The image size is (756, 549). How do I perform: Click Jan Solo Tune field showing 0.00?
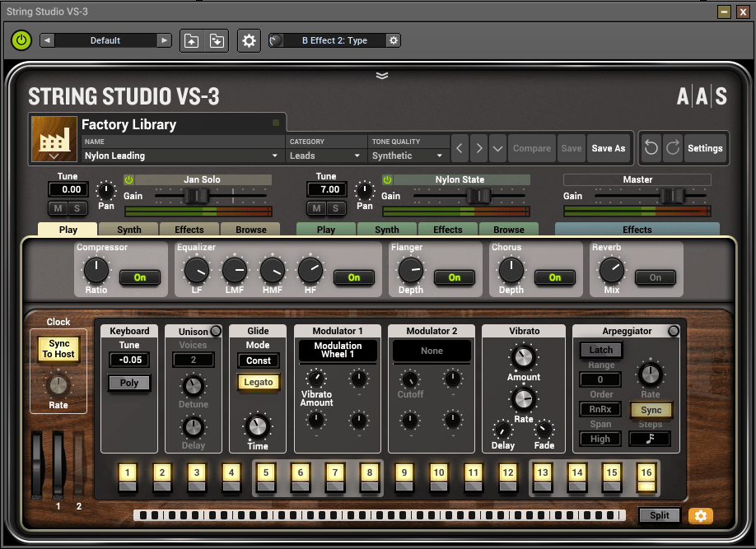tap(68, 189)
